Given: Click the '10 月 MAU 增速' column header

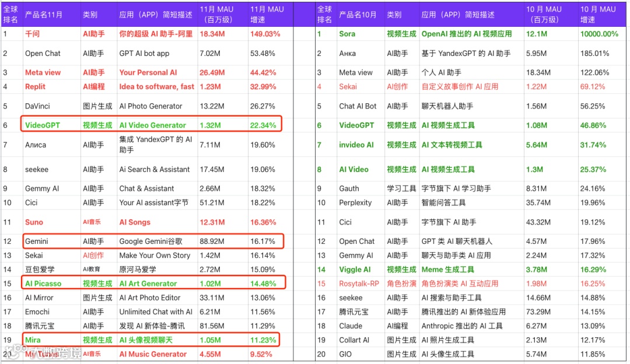Looking at the screenshot, I should coord(598,14).
